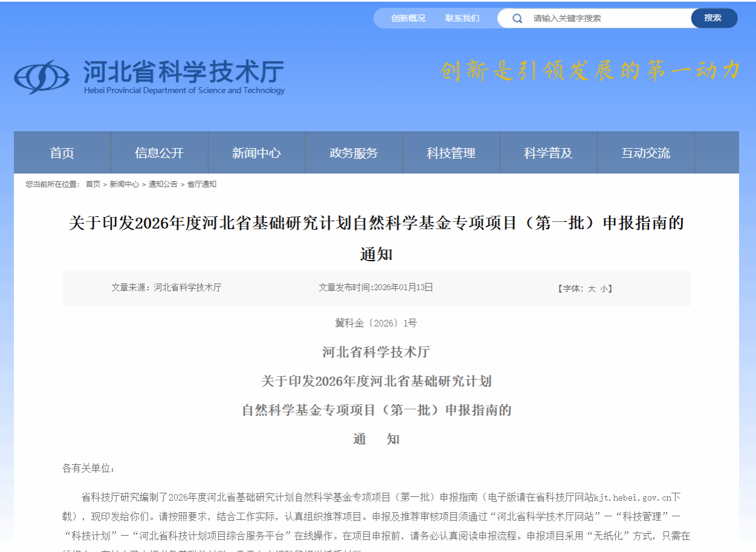Screen dimensions: 756x552
Task: Click the 河北省科学技术厅 site title text
Action: click(184, 72)
